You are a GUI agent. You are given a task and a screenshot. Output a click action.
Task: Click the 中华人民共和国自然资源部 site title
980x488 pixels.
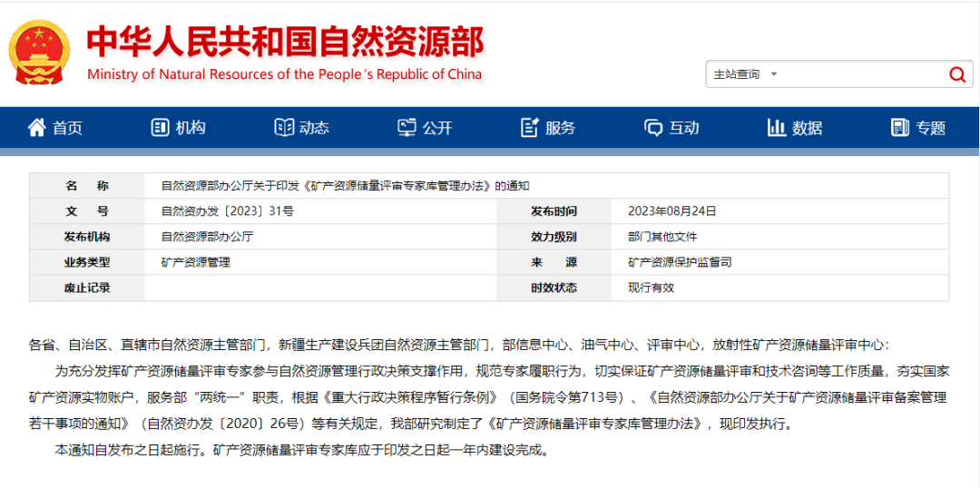(x=285, y=42)
